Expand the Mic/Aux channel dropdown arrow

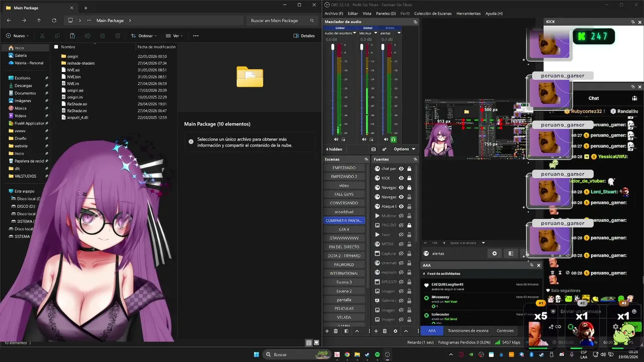[375, 33]
